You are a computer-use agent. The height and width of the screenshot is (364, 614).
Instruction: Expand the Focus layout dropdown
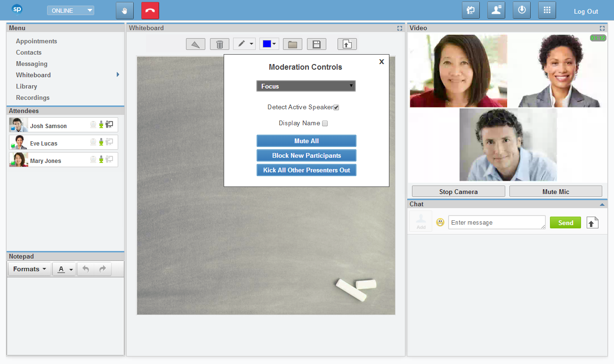(306, 86)
